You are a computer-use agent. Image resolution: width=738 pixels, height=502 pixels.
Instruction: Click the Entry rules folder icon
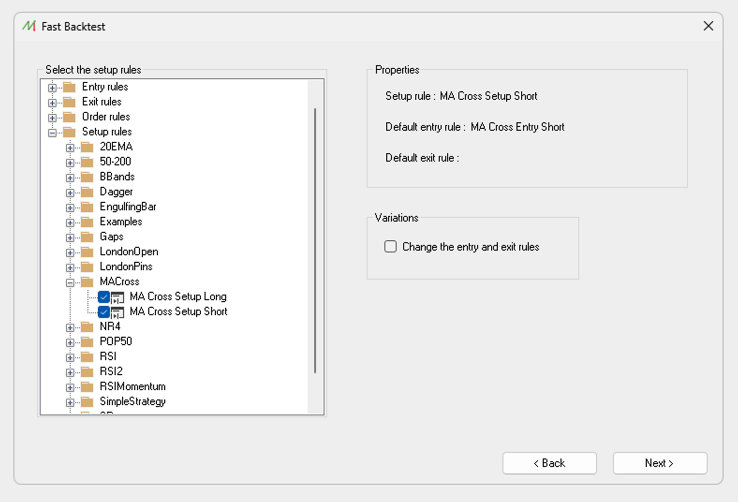69,87
